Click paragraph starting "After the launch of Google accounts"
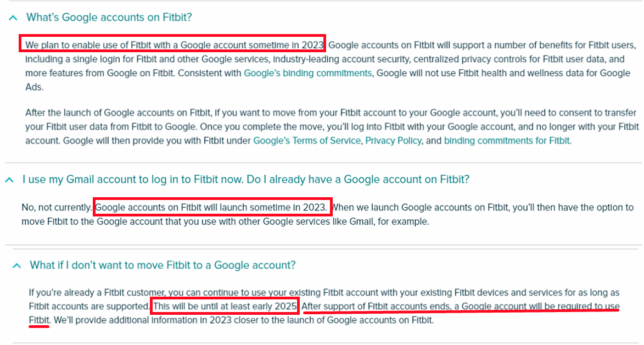This screenshot has width=644, height=345. [x=332, y=127]
